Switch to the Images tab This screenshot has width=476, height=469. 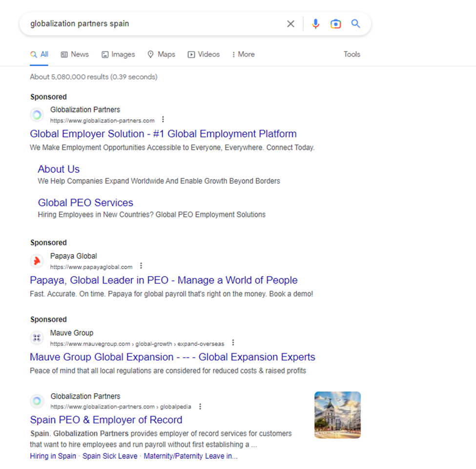click(118, 54)
